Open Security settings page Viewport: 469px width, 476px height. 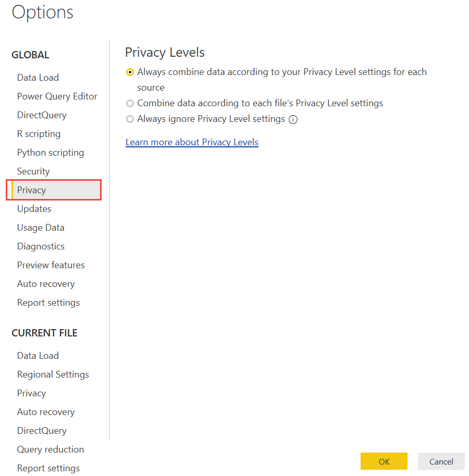33,171
